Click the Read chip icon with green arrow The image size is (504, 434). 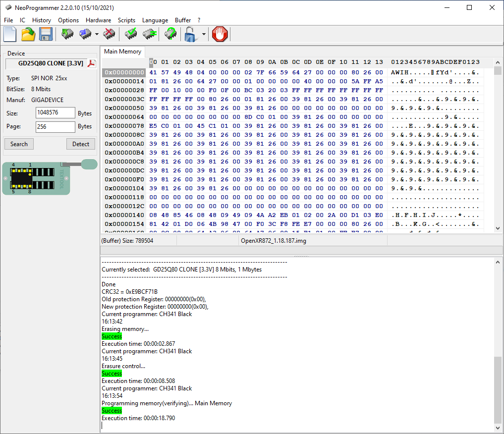tap(67, 34)
